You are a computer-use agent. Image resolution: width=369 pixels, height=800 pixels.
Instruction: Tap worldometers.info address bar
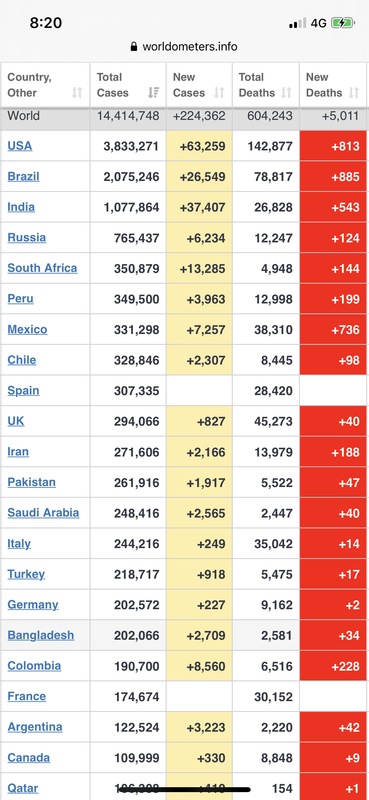tap(184, 47)
